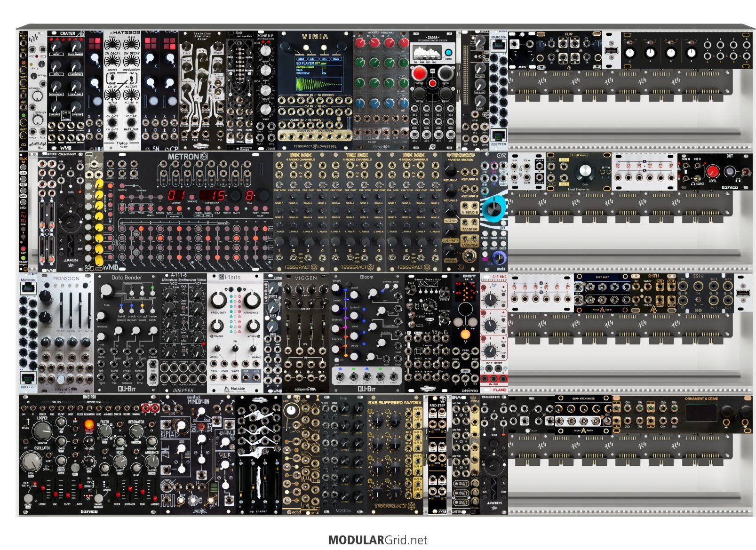Select the Mod tab on VINIA screen
The width and height of the screenshot is (756, 550).
click(301, 59)
